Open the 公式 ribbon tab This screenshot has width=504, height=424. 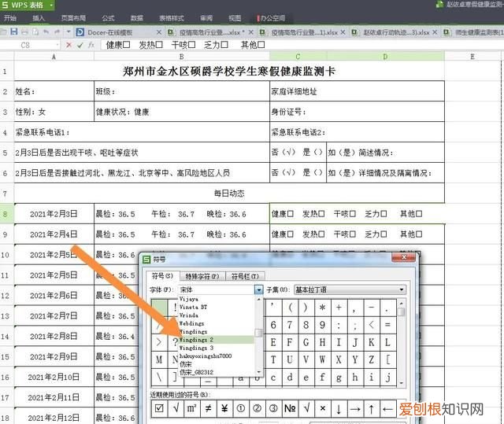[x=108, y=18]
